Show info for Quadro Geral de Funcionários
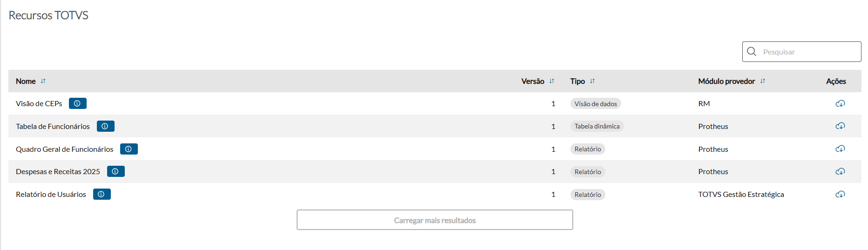This screenshot has height=250, width=868. (x=129, y=149)
